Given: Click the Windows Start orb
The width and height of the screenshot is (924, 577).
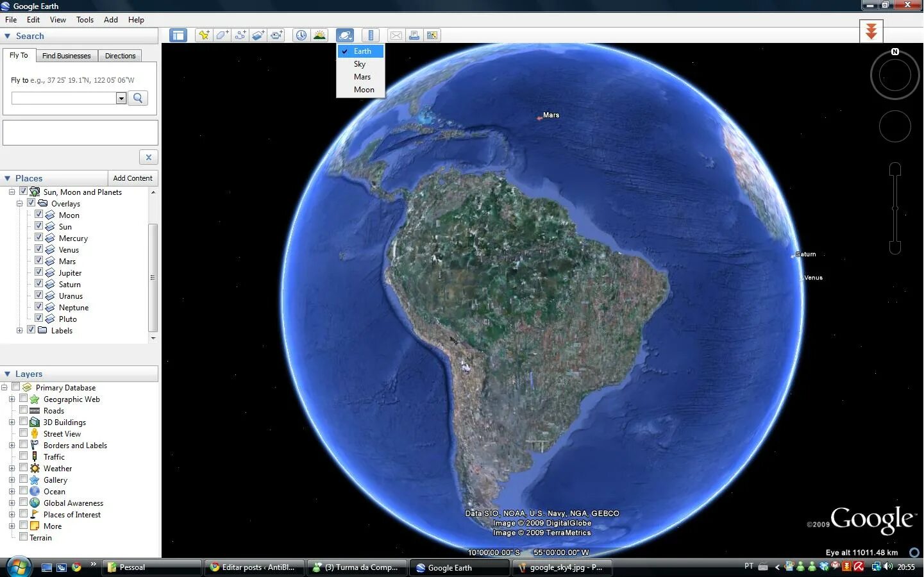Looking at the screenshot, I should click(18, 567).
